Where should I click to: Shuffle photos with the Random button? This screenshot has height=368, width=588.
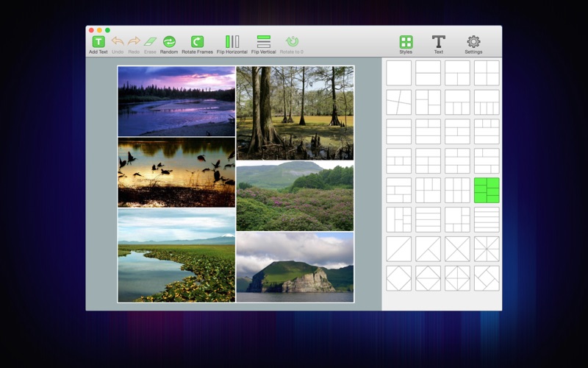169,44
